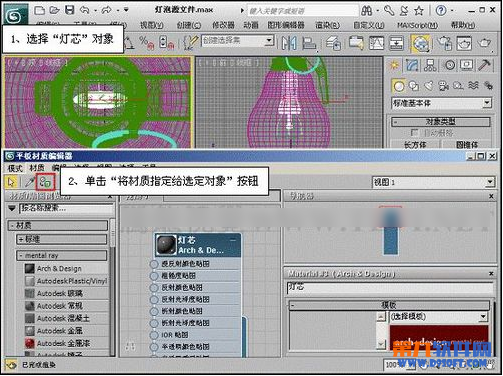This screenshot has height=376, width=503.
Task: Open the help question mark icon
Action: pyautogui.click(x=441, y=11)
